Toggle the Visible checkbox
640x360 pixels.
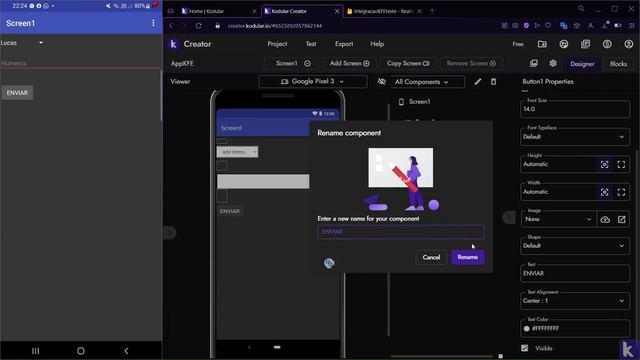pyautogui.click(x=524, y=348)
